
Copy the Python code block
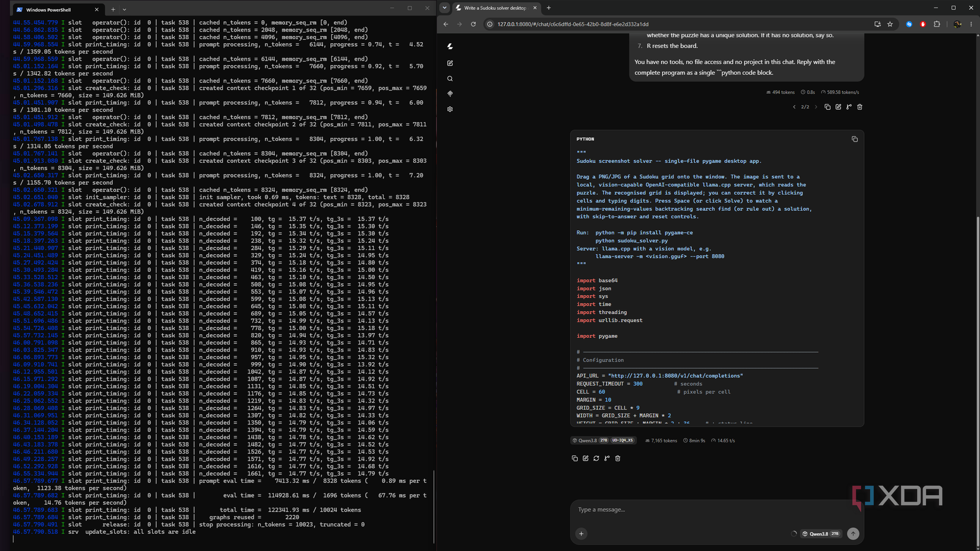click(x=855, y=139)
